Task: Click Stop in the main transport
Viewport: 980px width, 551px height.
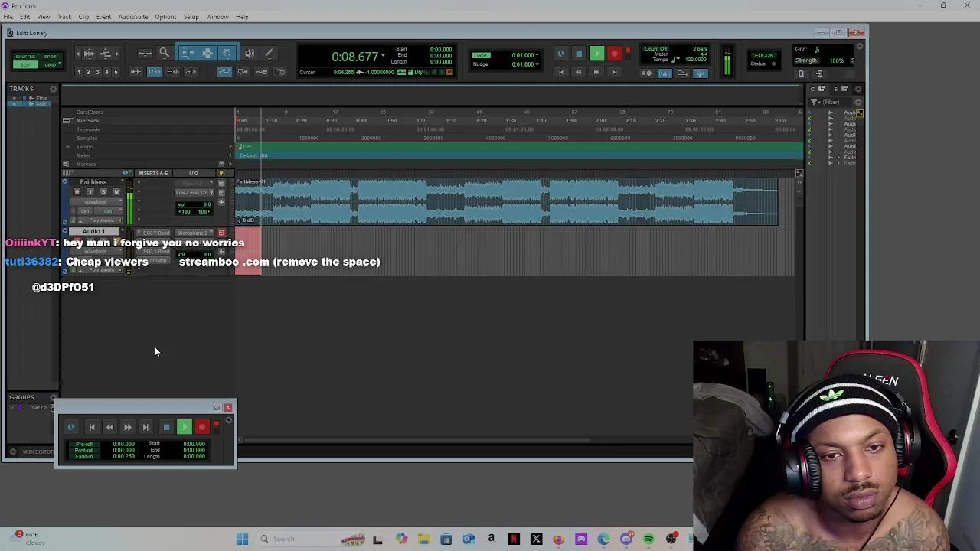Action: pyautogui.click(x=579, y=53)
